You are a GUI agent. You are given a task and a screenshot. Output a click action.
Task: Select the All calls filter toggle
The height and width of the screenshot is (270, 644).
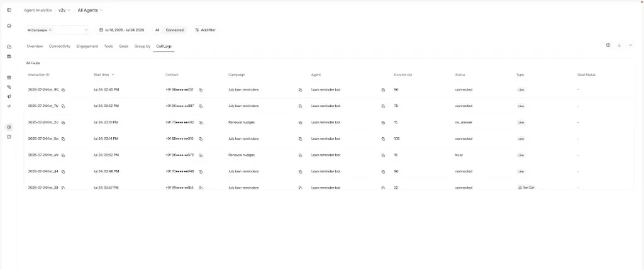pyautogui.click(x=157, y=30)
